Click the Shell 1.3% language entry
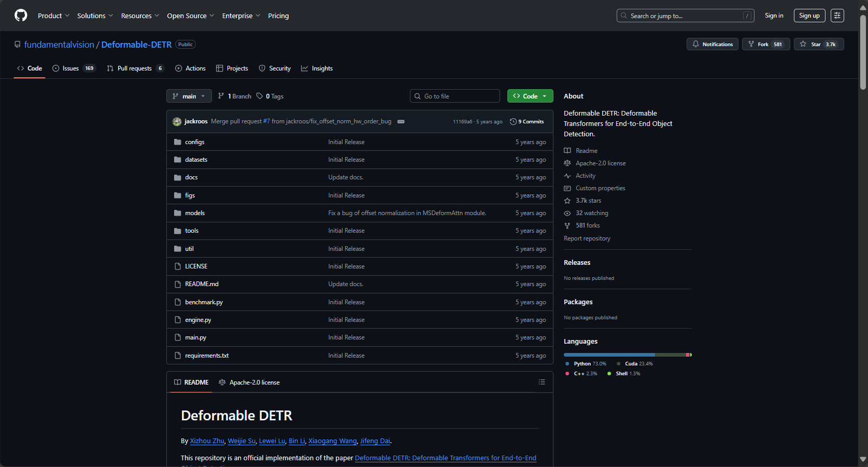 tap(624, 374)
